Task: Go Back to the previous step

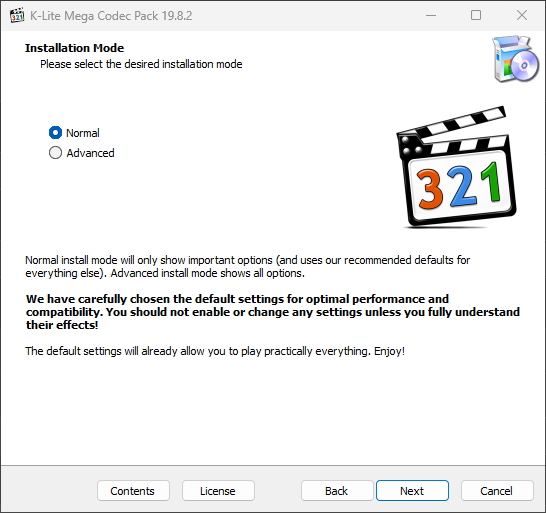Action: click(337, 491)
